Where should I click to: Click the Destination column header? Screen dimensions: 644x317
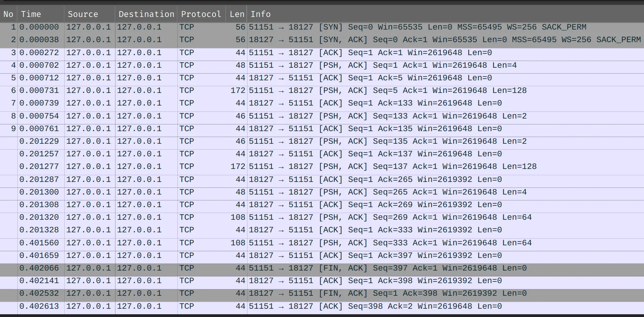(x=146, y=14)
